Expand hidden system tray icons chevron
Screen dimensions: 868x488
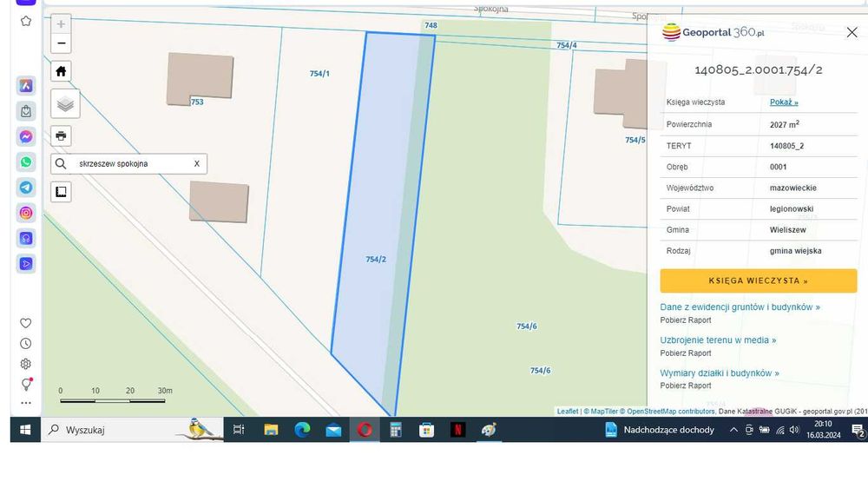tap(733, 430)
